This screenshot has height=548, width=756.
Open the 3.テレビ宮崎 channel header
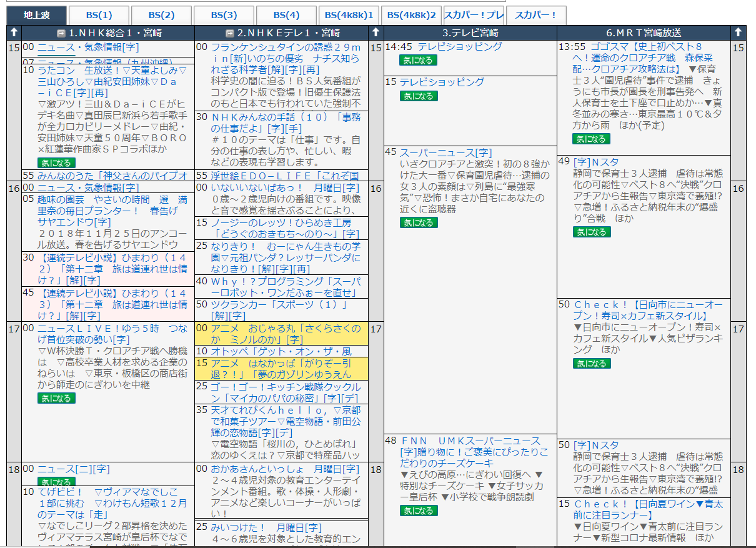pos(470,33)
